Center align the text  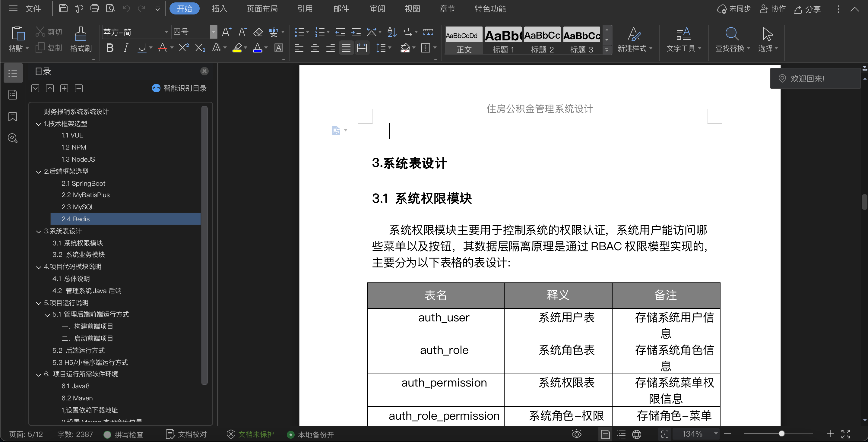tap(315, 48)
